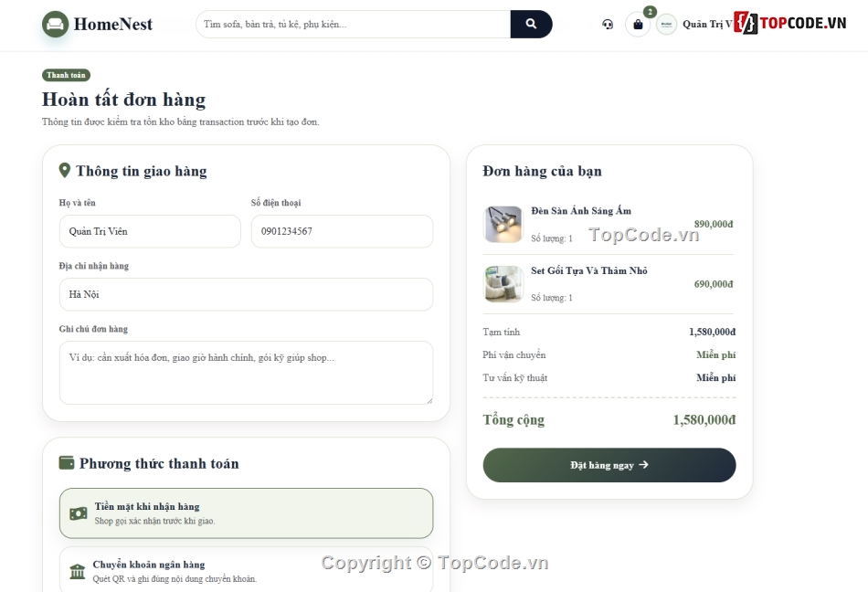868x592 pixels.
Task: Open the HomeNest brand name link
Action: point(113,25)
